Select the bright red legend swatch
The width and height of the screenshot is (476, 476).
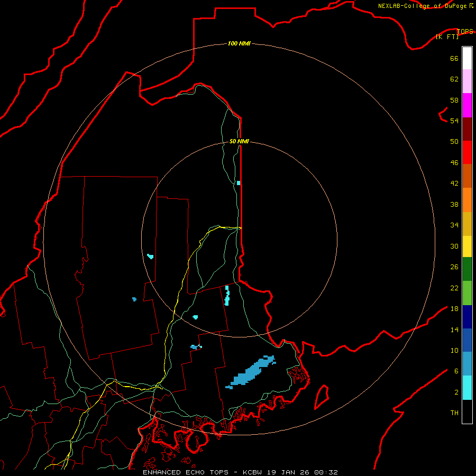[x=467, y=152]
